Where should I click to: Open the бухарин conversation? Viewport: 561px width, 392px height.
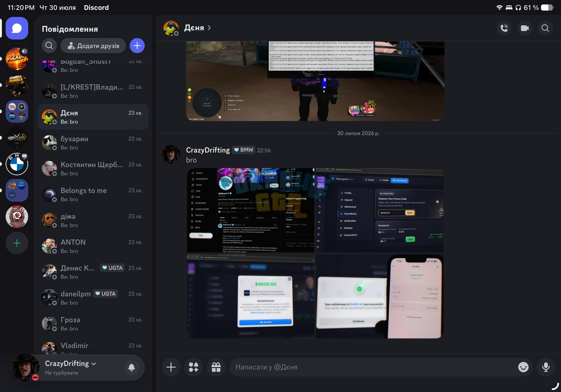pyautogui.click(x=93, y=143)
